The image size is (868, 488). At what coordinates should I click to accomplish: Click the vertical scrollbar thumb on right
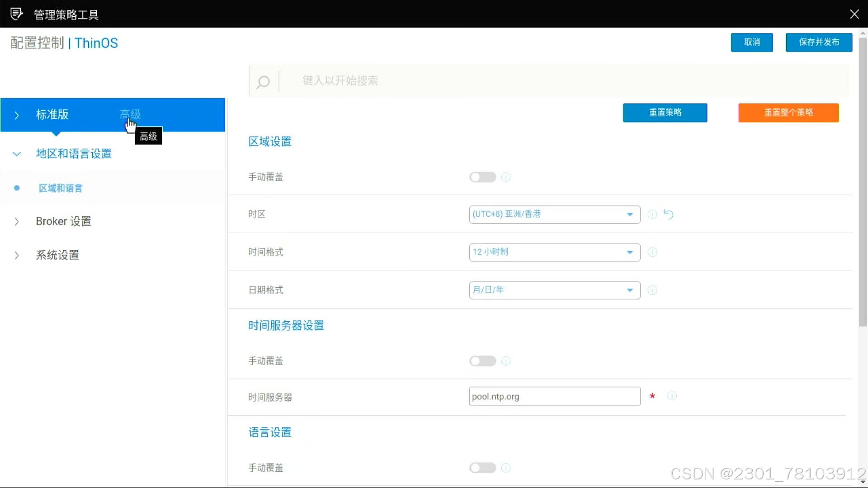click(863, 181)
